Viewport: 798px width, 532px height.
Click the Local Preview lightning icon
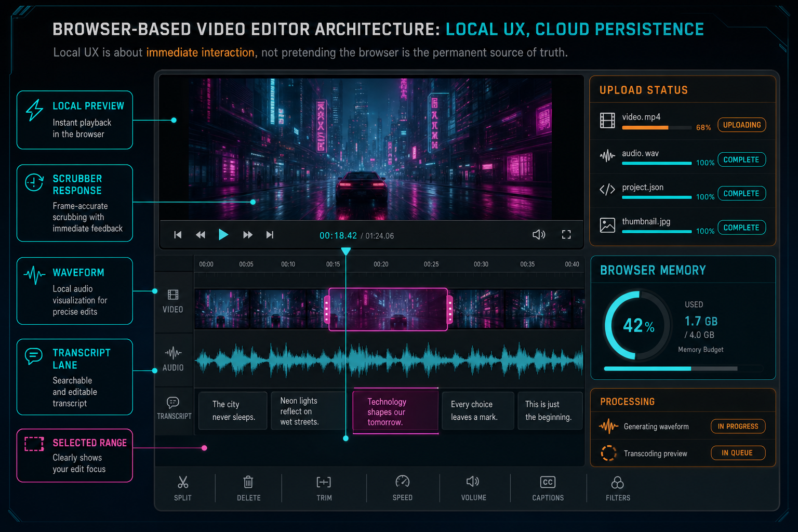pyautogui.click(x=35, y=110)
